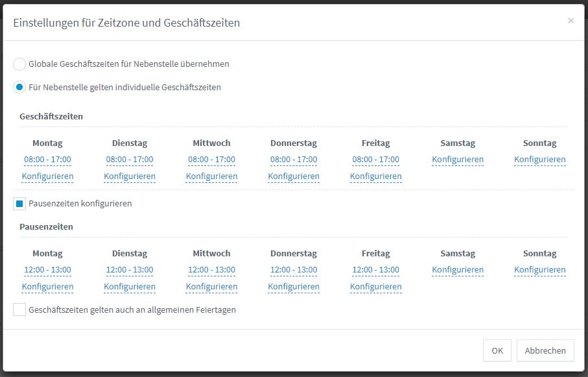Configure Sonntag business hours
The height and width of the screenshot is (377, 588).
tap(539, 160)
